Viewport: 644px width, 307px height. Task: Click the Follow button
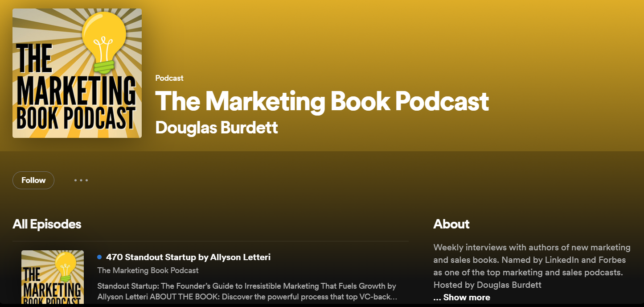(33, 180)
